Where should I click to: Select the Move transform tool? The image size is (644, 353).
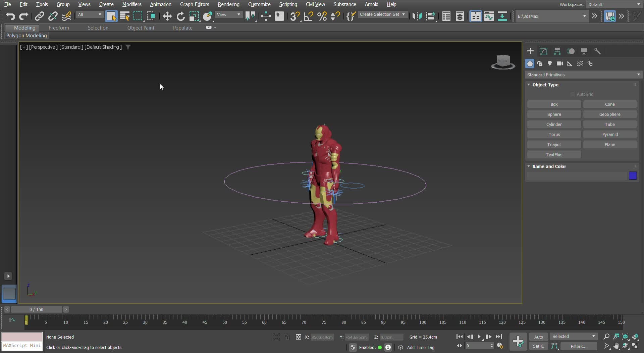[167, 16]
